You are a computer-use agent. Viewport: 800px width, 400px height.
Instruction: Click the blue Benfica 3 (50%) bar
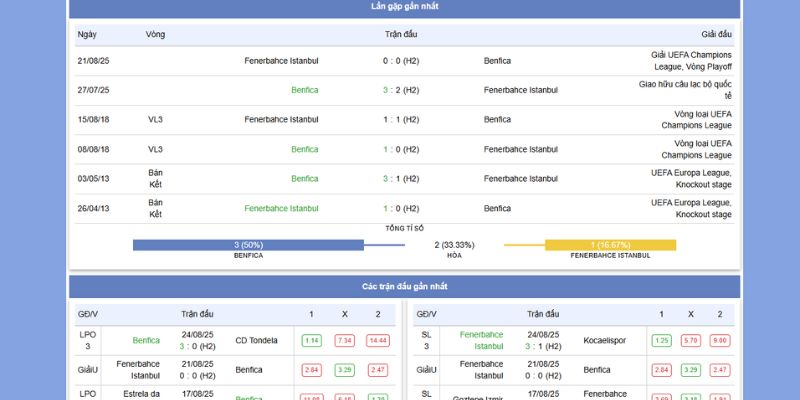(x=248, y=245)
